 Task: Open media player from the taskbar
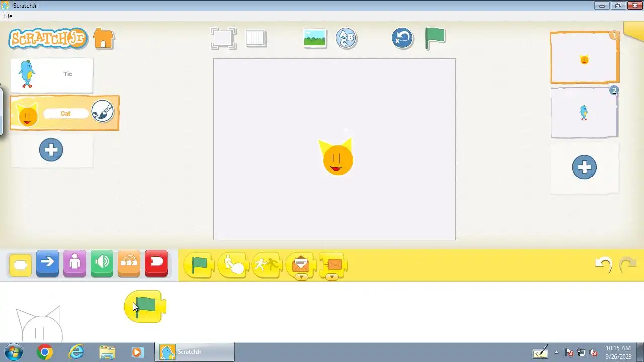click(137, 352)
